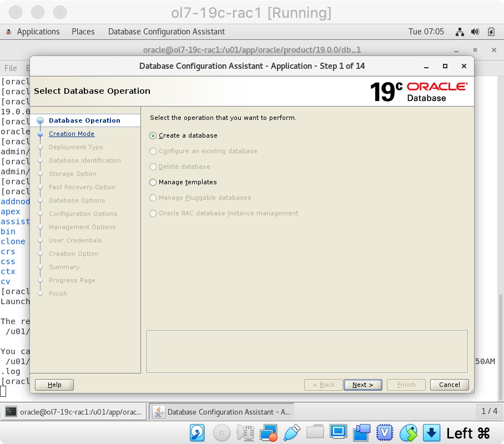This screenshot has height=444, width=504.
Task: Click the VirtualBox USB devices icon
Action: click(x=291, y=433)
